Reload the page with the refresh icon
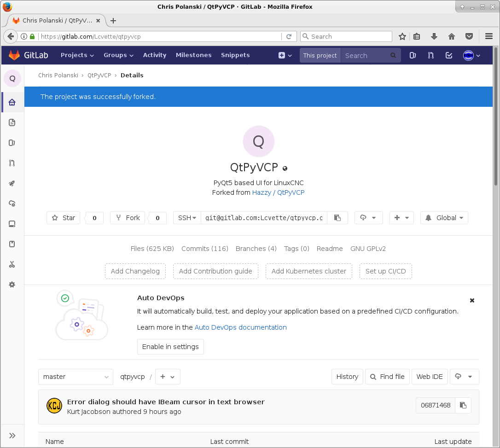The width and height of the screenshot is (500, 448). pyautogui.click(x=289, y=36)
